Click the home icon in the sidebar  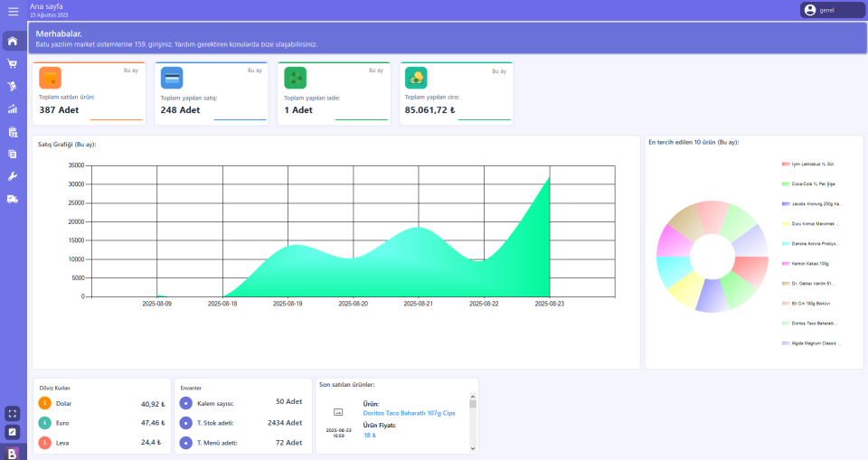pos(13,42)
